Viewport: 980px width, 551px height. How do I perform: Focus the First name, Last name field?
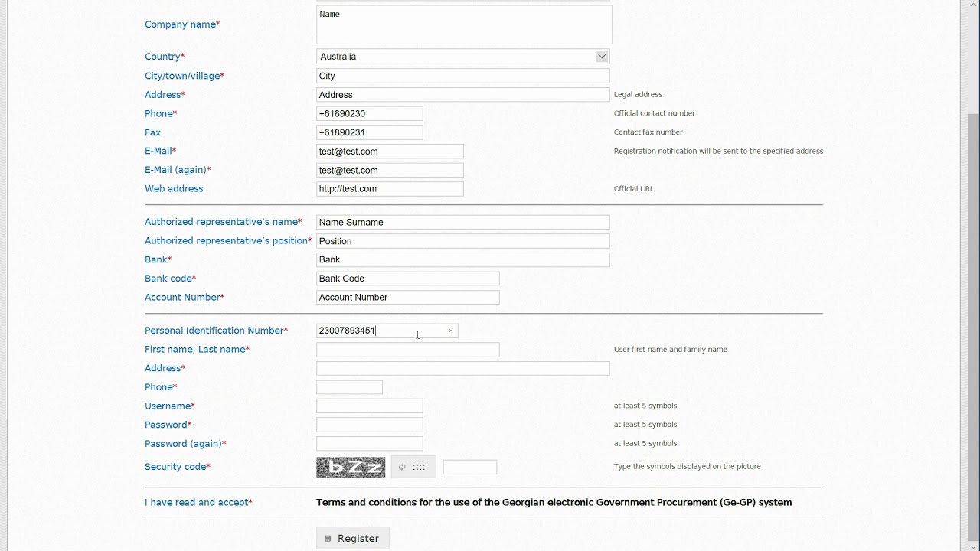coord(407,350)
